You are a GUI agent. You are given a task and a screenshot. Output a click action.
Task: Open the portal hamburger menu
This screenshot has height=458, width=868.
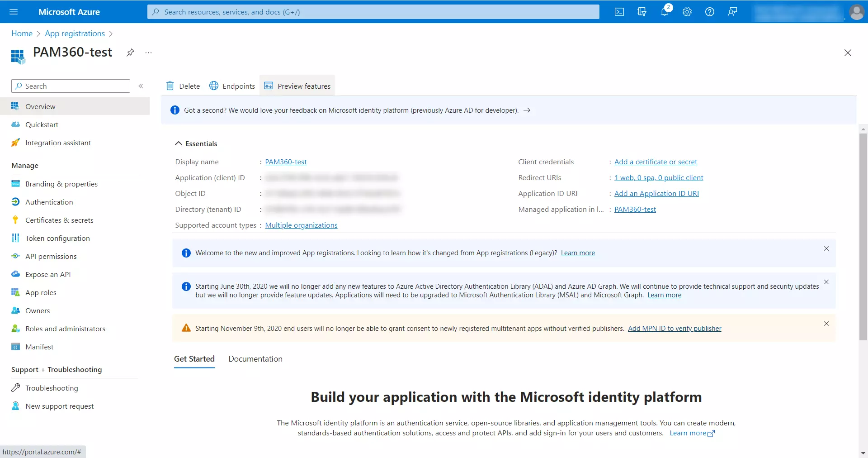click(x=14, y=12)
